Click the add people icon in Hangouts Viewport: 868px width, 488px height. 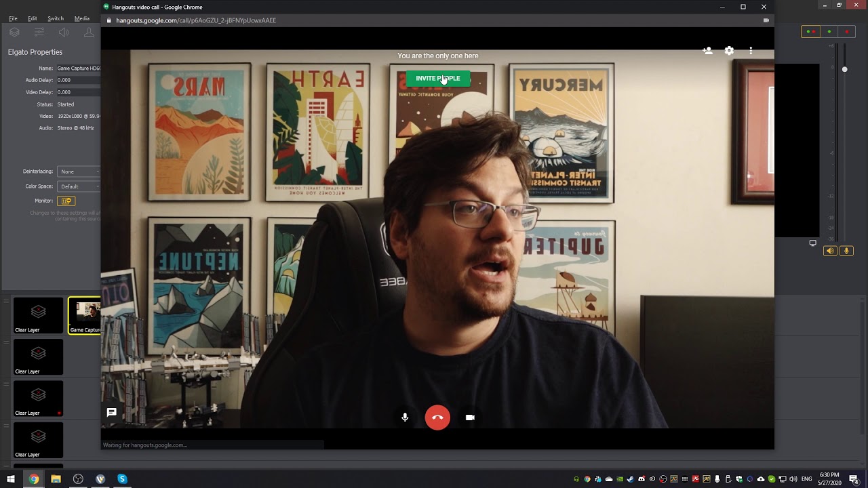(707, 51)
